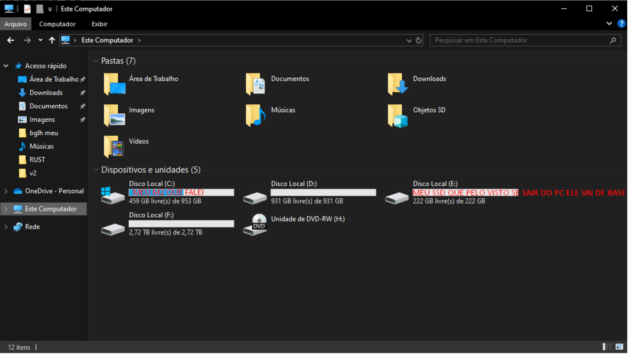Expand the OneDrive - Personal tree node

click(x=6, y=191)
